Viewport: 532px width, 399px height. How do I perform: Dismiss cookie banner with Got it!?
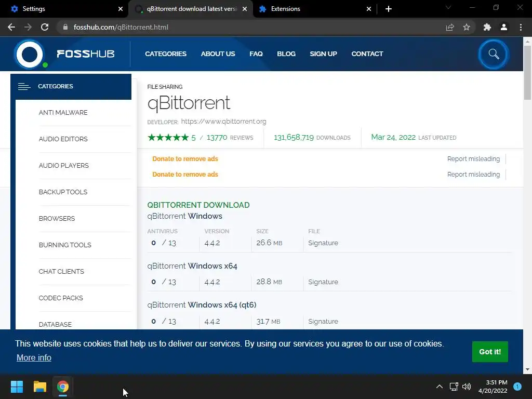(x=490, y=352)
